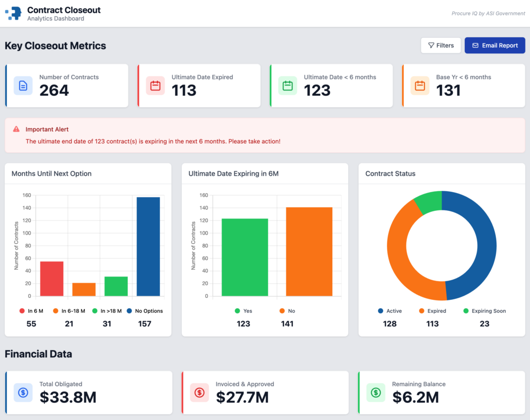Toggle the 'No Options' legend series
This screenshot has width=530, height=420.
(x=144, y=311)
